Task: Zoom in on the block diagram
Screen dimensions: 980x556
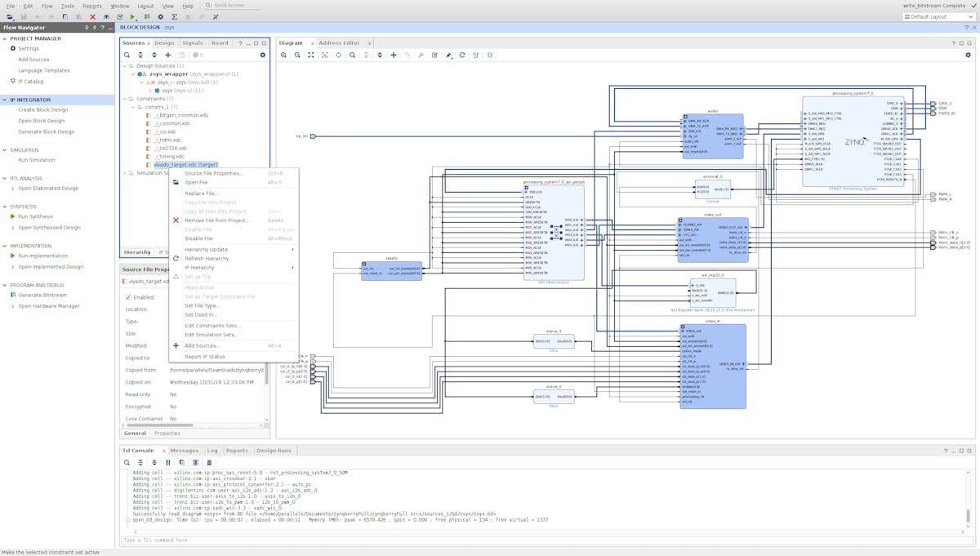Action: tap(283, 56)
